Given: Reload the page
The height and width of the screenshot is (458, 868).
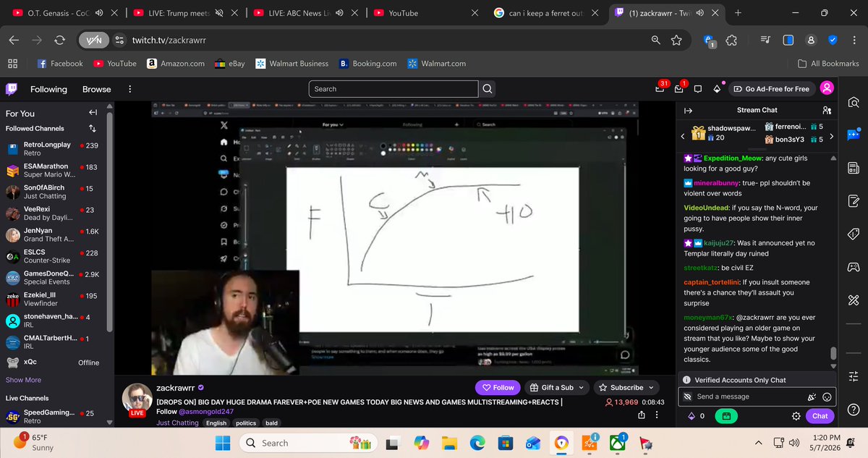Looking at the screenshot, I should point(59,41).
